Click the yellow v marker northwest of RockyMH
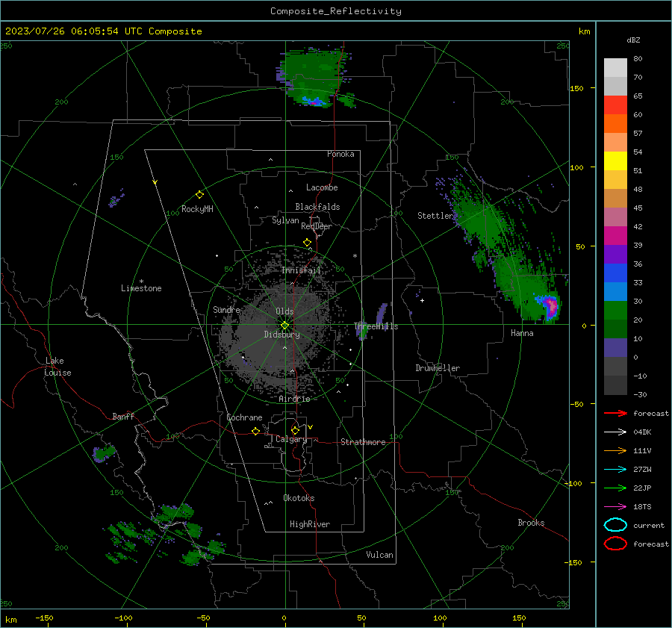Screen dimensions: 672x628 pos(155,182)
